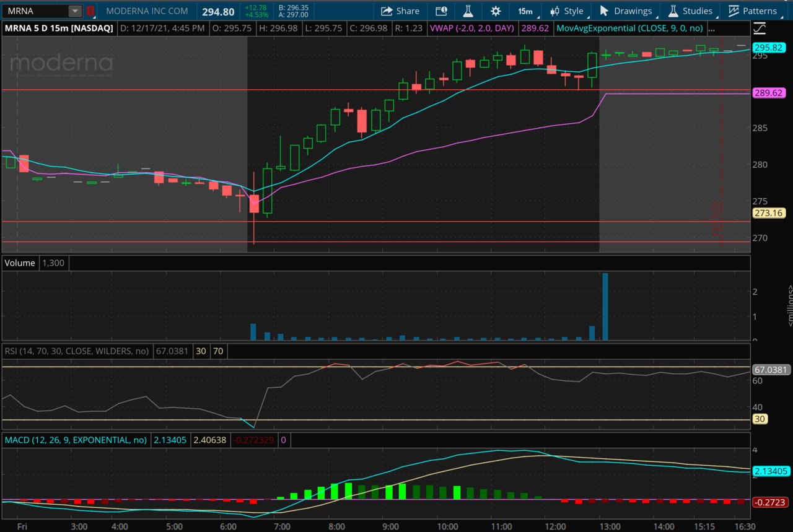793x532 pixels.
Task: Click the VWAP value 289.62 in header
Action: click(533, 28)
